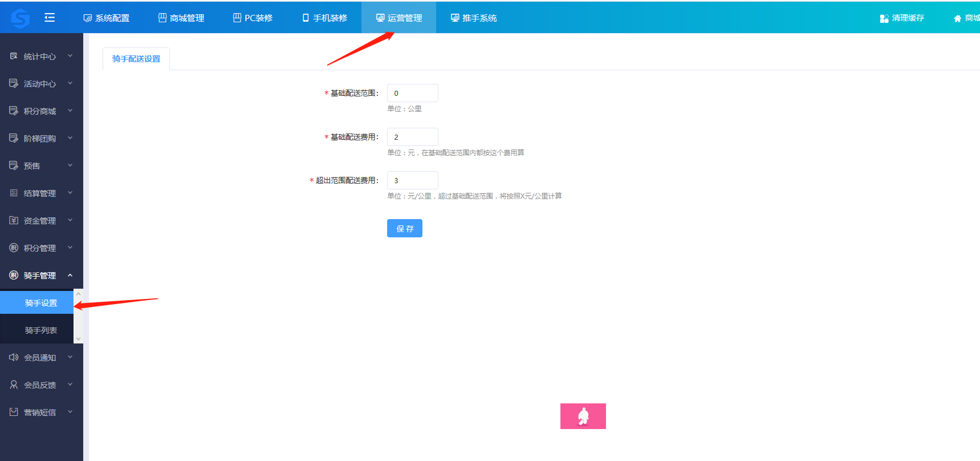This screenshot has height=461, width=980.
Task: Select the 骑手配送设置 tab
Action: pyautogui.click(x=136, y=59)
